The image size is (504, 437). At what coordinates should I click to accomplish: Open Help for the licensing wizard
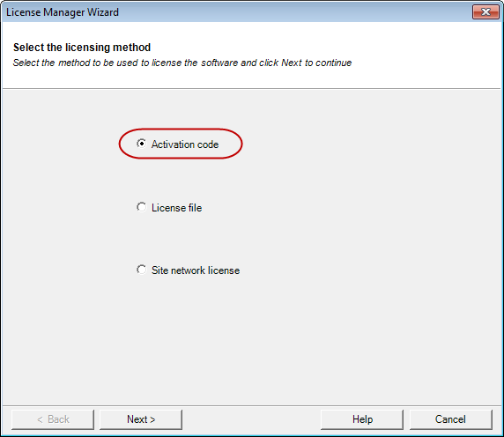point(362,419)
